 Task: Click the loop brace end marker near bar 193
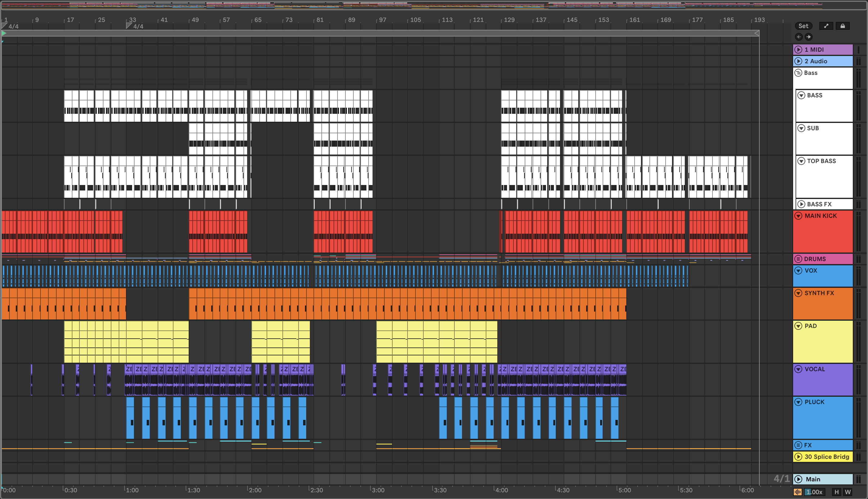[x=757, y=33]
